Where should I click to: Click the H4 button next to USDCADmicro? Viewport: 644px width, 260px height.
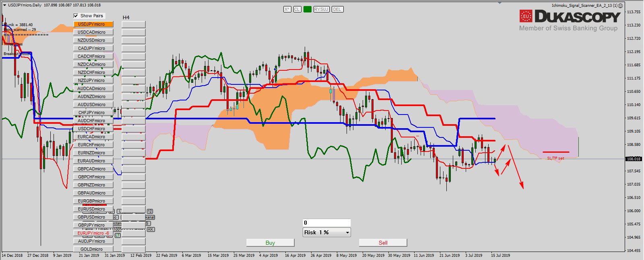pyautogui.click(x=133, y=32)
